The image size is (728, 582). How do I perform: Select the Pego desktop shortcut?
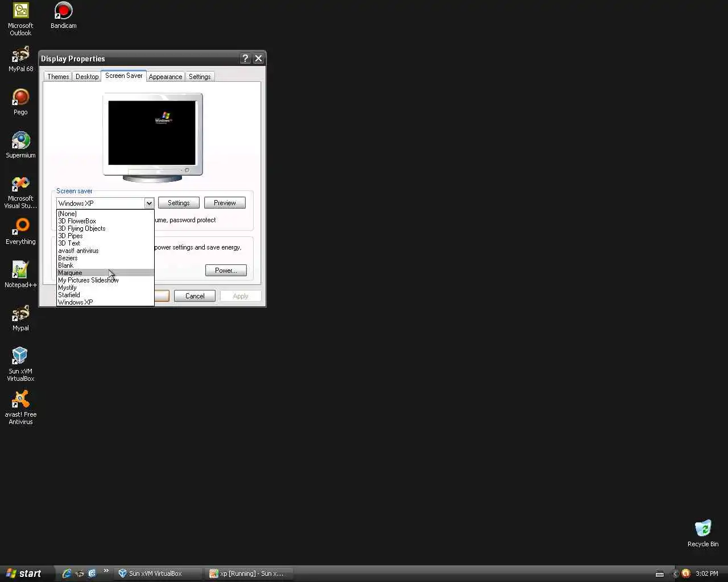(x=20, y=102)
